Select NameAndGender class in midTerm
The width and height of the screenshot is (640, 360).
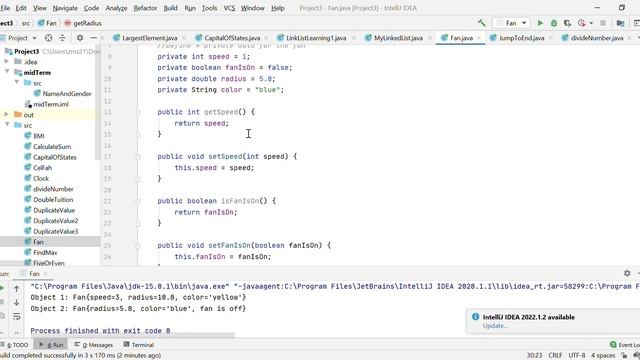click(67, 93)
